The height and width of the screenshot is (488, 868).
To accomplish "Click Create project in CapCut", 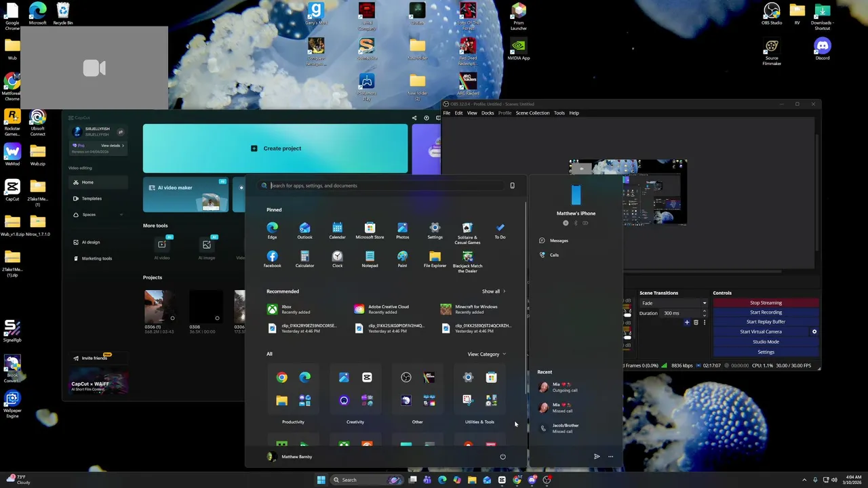I will (275, 148).
